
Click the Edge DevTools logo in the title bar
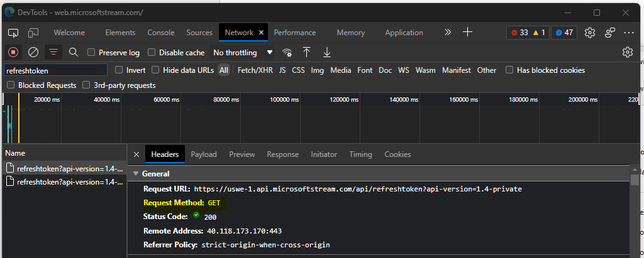click(x=9, y=13)
